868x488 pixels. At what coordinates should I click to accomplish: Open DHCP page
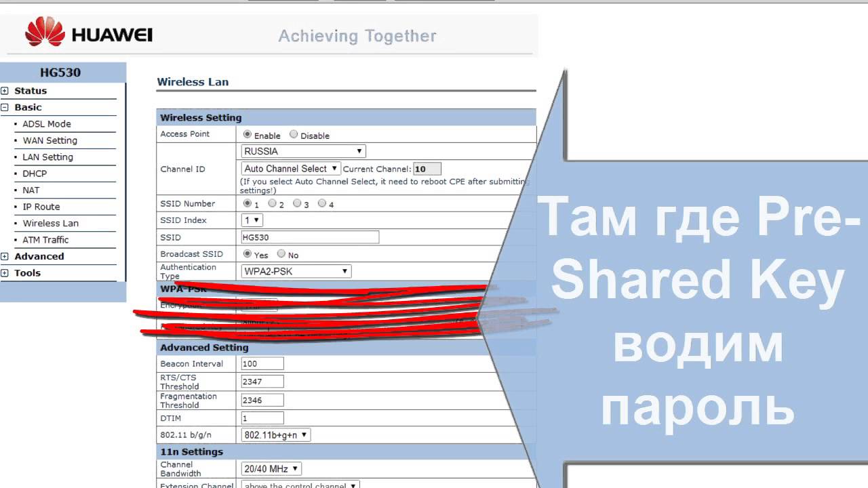[x=35, y=174]
